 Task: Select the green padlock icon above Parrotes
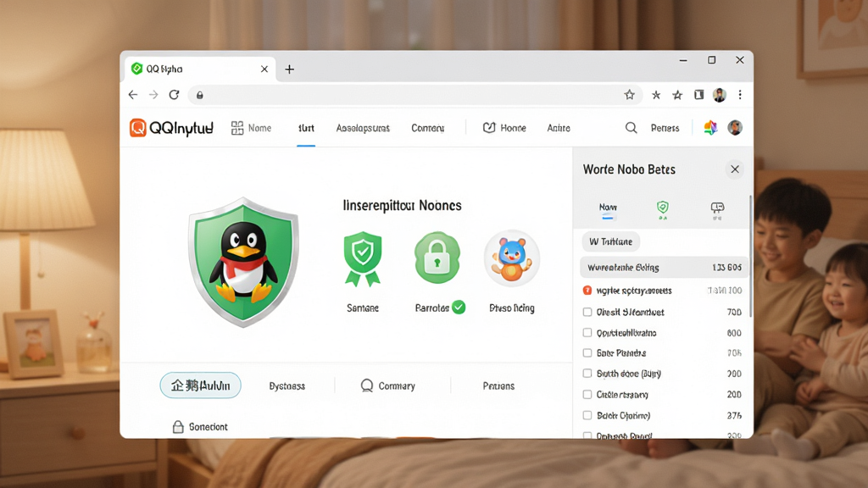437,258
